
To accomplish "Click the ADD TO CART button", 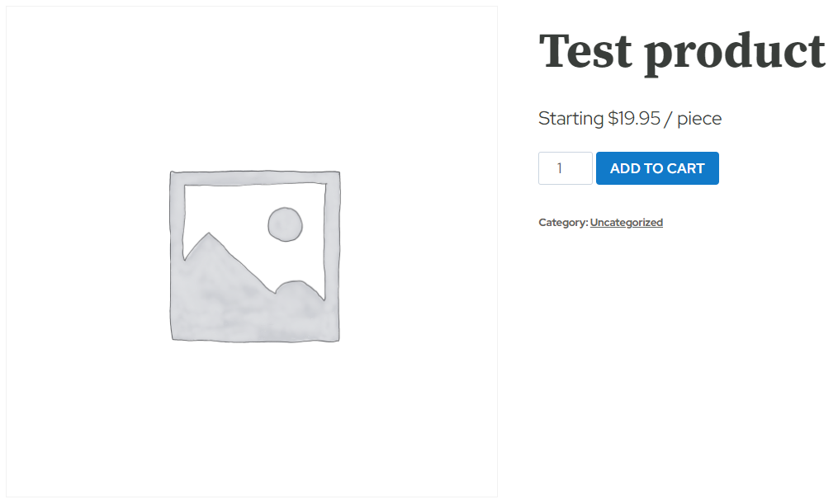I will coord(657,168).
